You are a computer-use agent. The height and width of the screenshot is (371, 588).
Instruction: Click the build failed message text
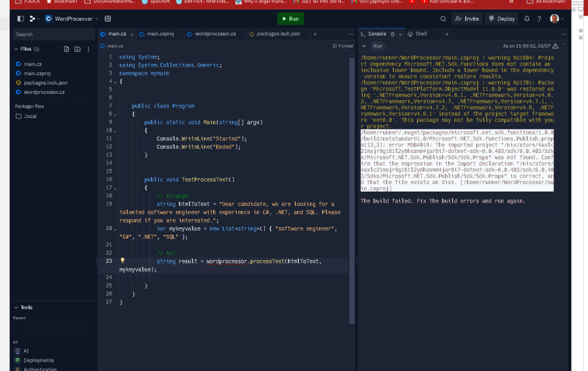[x=443, y=201]
